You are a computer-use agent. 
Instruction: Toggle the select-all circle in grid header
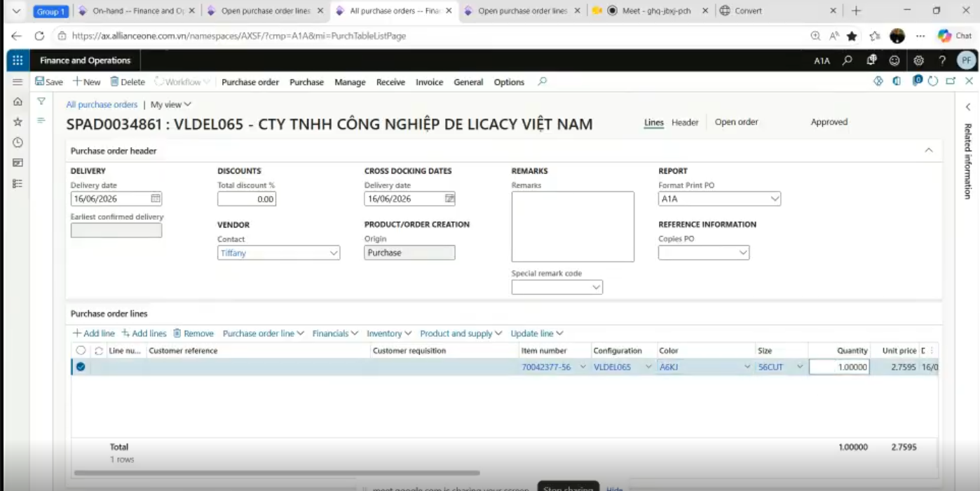81,351
